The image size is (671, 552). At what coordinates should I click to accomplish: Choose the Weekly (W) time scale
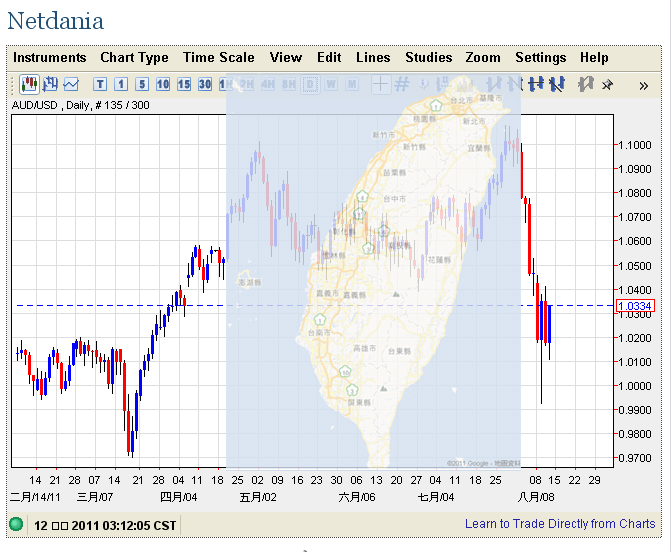click(x=331, y=84)
